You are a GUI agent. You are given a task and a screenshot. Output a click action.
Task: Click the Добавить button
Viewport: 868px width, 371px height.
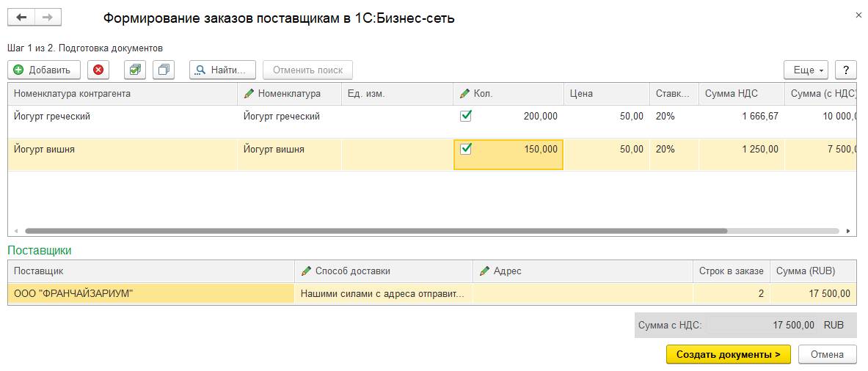coord(43,70)
